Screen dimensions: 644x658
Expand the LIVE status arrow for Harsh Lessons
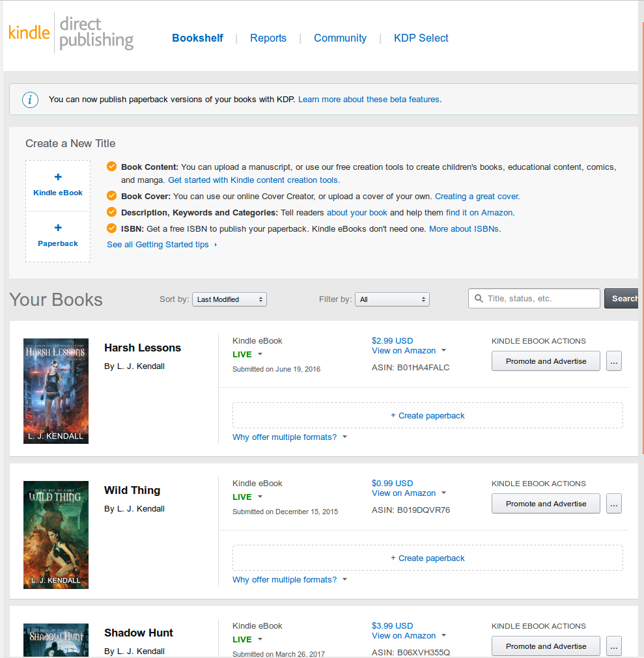tap(260, 355)
